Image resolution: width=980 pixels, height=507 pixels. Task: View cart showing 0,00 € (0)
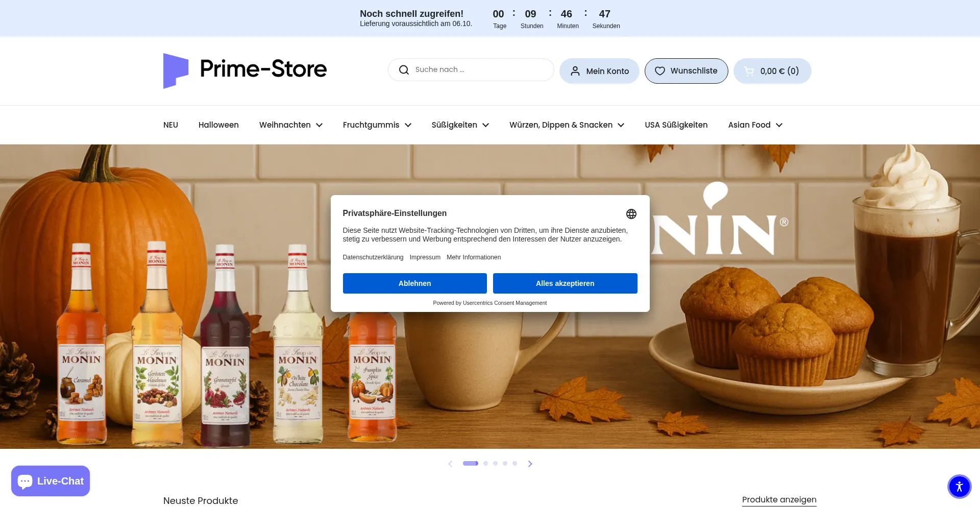[x=772, y=71]
